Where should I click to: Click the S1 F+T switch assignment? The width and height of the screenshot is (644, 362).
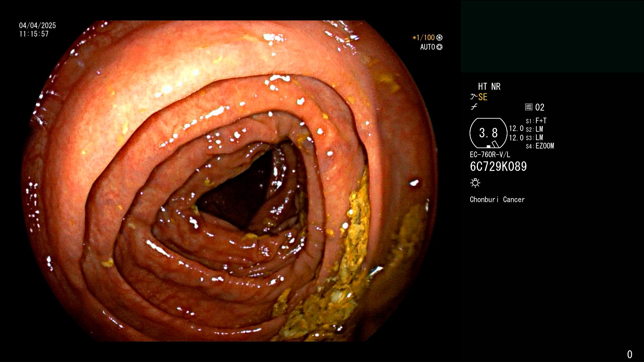[536, 121]
